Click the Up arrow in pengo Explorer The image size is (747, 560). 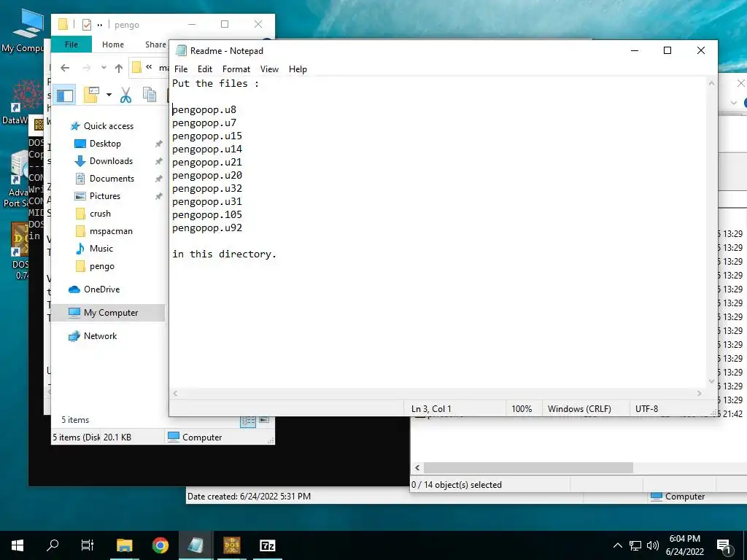tap(119, 68)
